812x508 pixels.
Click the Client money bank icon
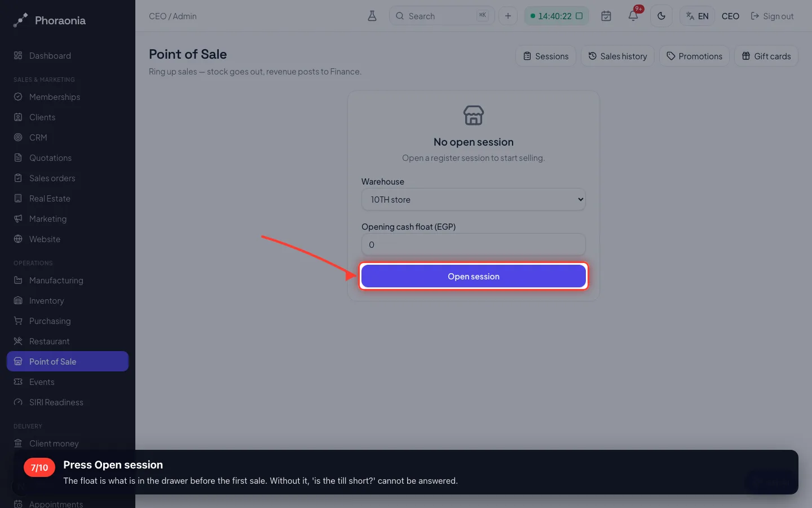click(18, 444)
